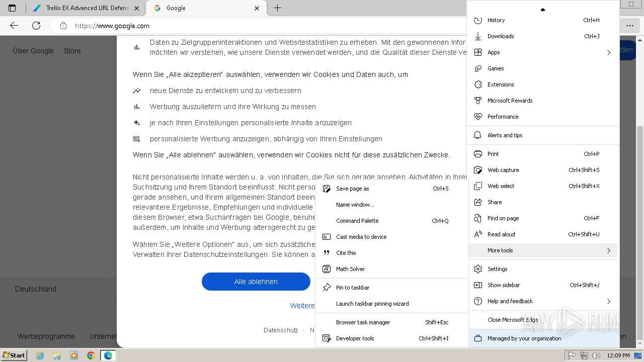This screenshot has width=644, height=362.
Task: Open Performance heart icon
Action: [x=478, y=117]
